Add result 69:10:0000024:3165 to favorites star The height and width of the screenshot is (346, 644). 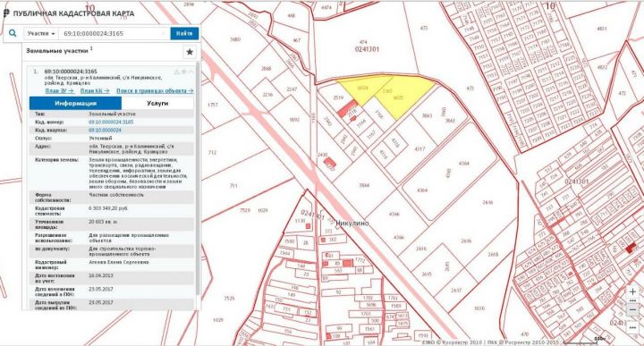tap(183, 72)
